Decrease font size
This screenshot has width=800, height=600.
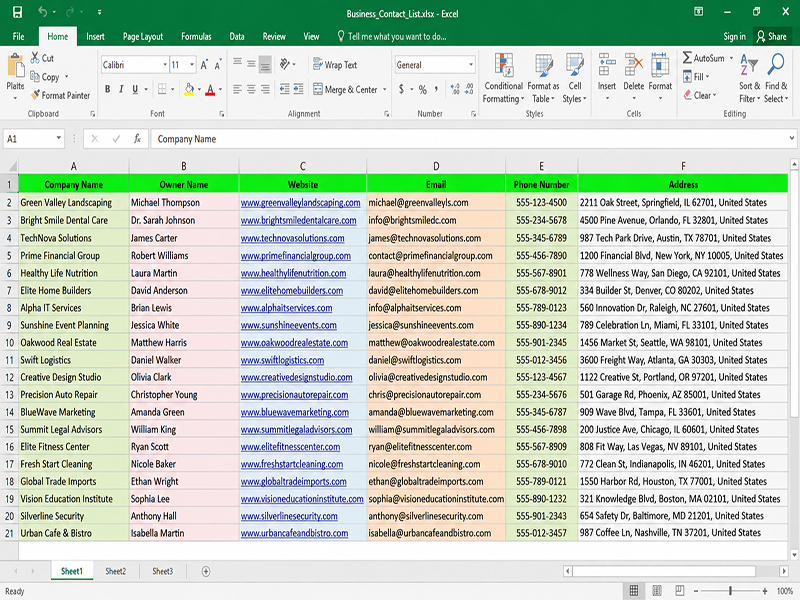click(218, 65)
